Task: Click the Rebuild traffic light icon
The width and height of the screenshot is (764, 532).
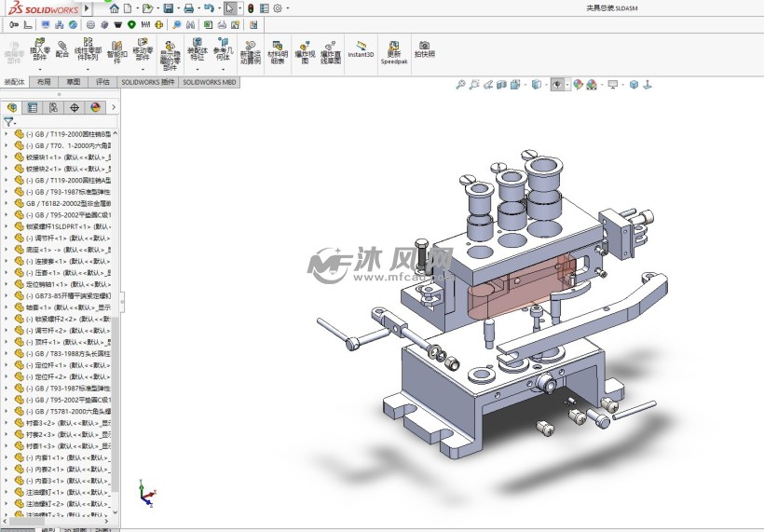Action: click(x=251, y=8)
